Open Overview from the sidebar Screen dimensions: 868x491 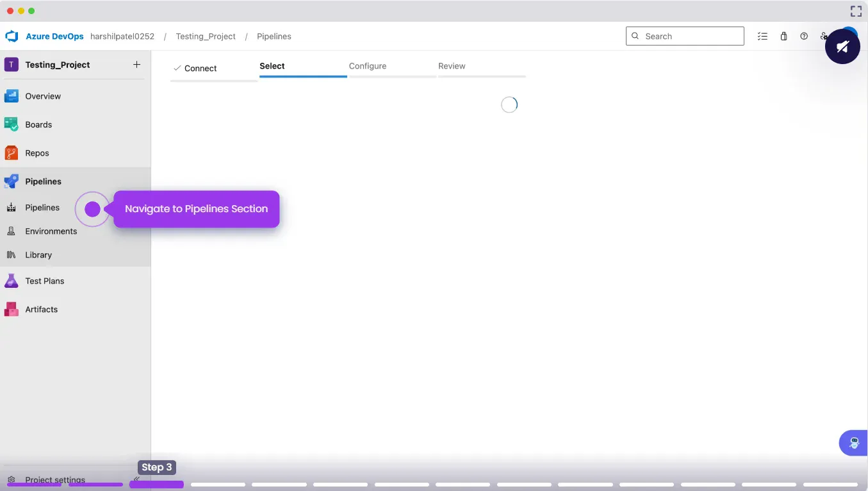43,96
